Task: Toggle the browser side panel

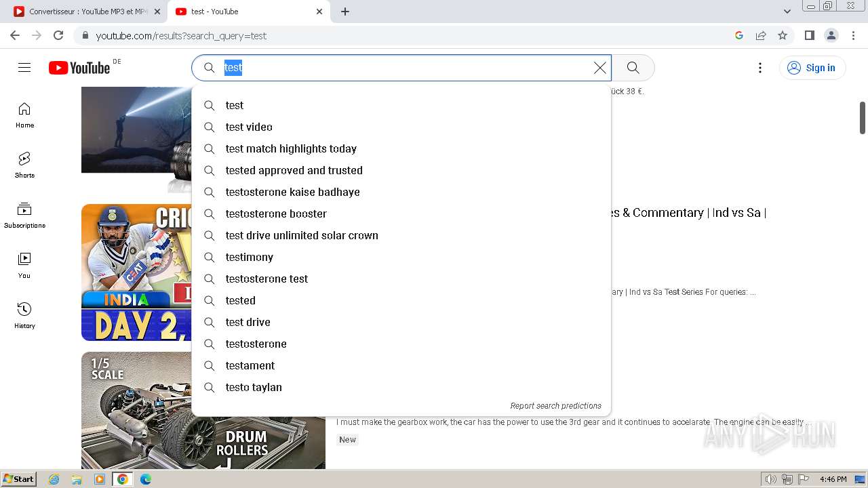Action: [x=809, y=35]
